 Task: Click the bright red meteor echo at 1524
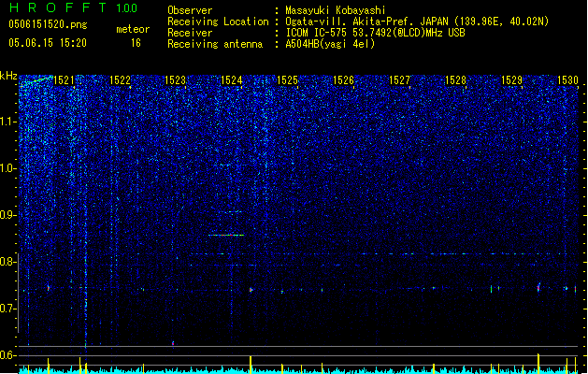coord(226,236)
